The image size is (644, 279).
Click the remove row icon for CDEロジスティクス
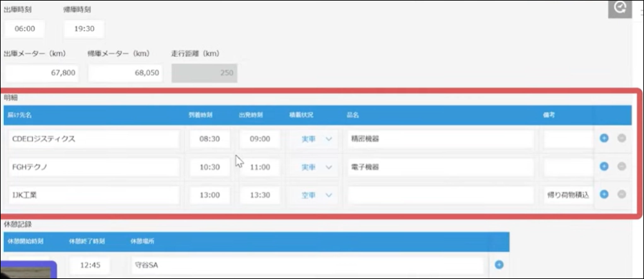621,138
